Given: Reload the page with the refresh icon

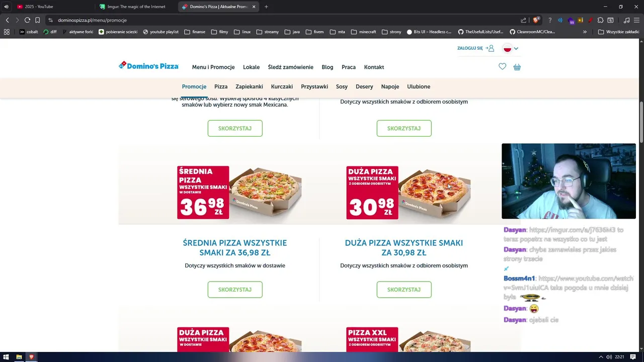Looking at the screenshot, I should [x=27, y=20].
